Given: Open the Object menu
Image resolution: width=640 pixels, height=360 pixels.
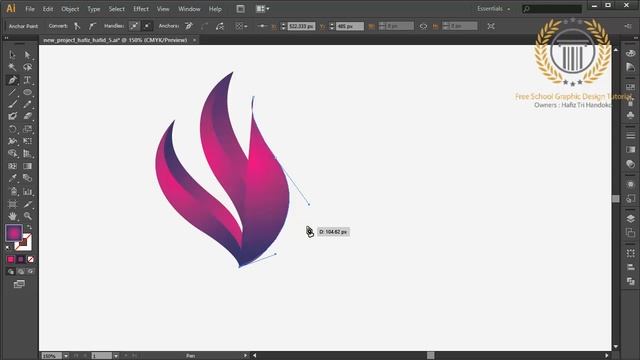Looking at the screenshot, I should (x=70, y=9).
